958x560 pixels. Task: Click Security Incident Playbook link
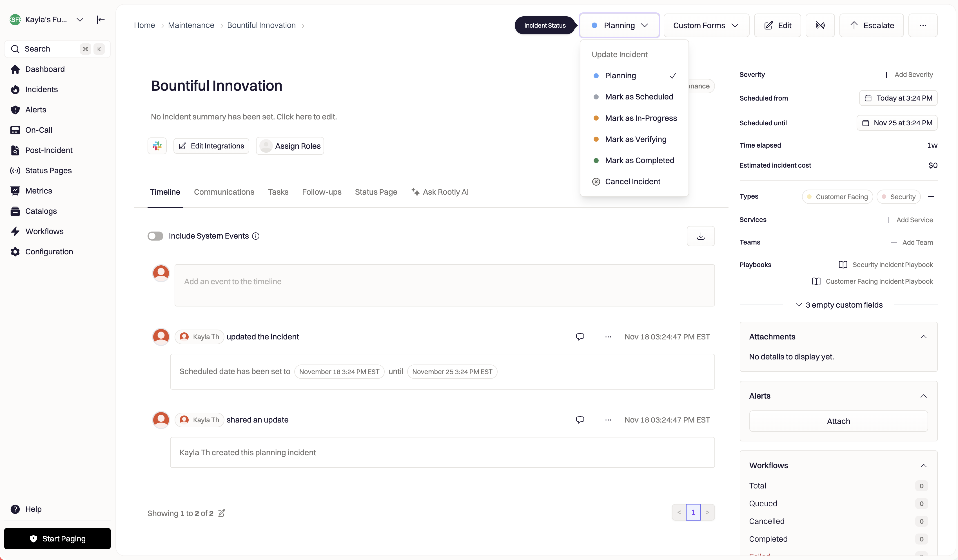892,265
